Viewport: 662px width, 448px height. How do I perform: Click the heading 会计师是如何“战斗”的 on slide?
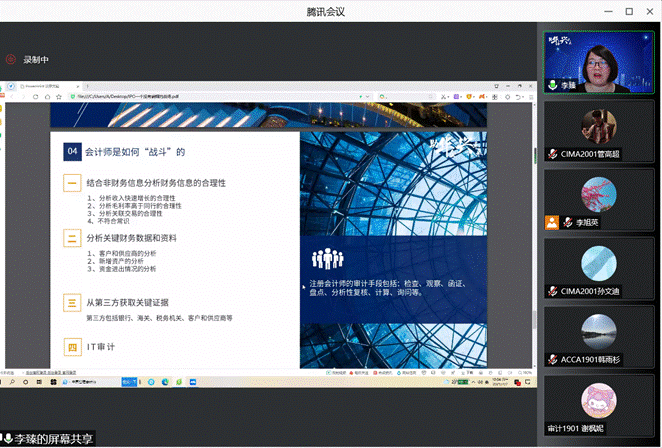135,152
